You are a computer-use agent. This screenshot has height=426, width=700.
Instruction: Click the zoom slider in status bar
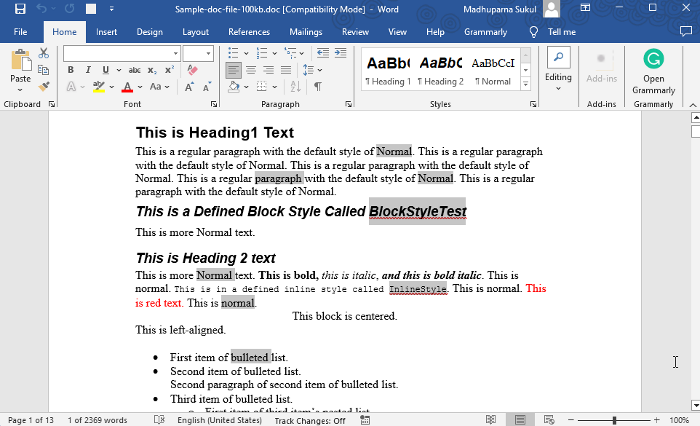(614, 420)
